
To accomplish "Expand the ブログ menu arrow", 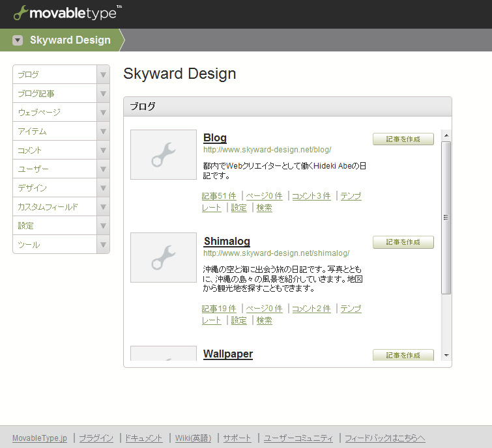I will tap(103, 75).
